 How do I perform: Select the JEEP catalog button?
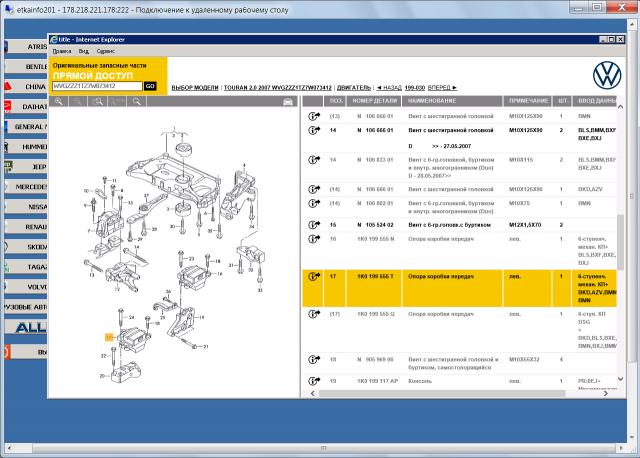26,167
